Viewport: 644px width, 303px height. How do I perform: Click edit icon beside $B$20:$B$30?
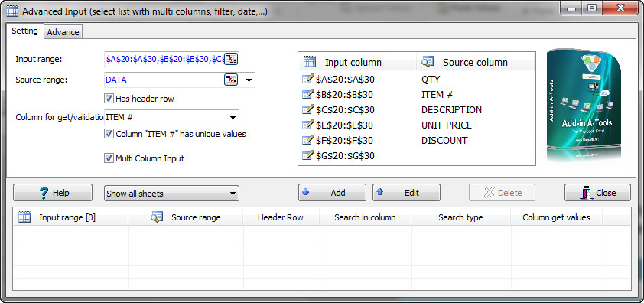(307, 95)
